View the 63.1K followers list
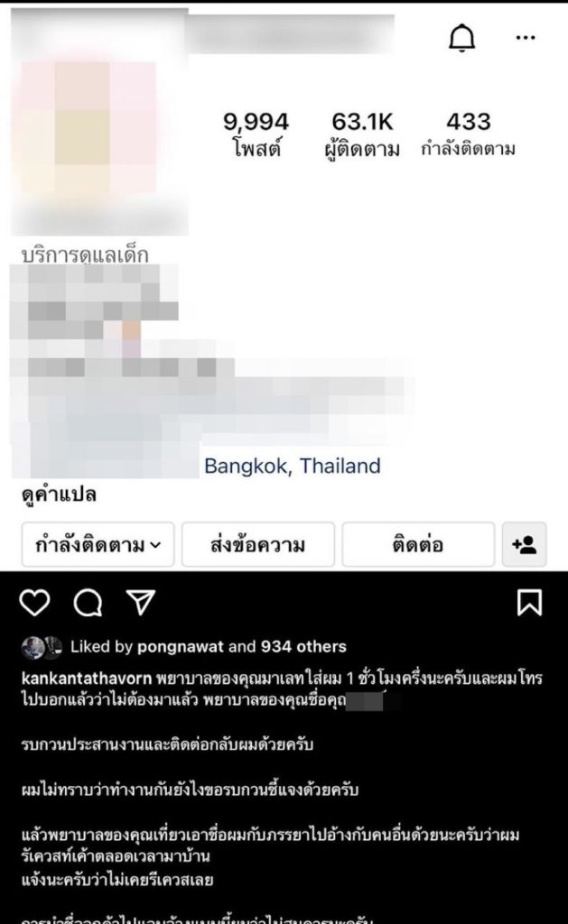The width and height of the screenshot is (568, 924). coord(362,134)
